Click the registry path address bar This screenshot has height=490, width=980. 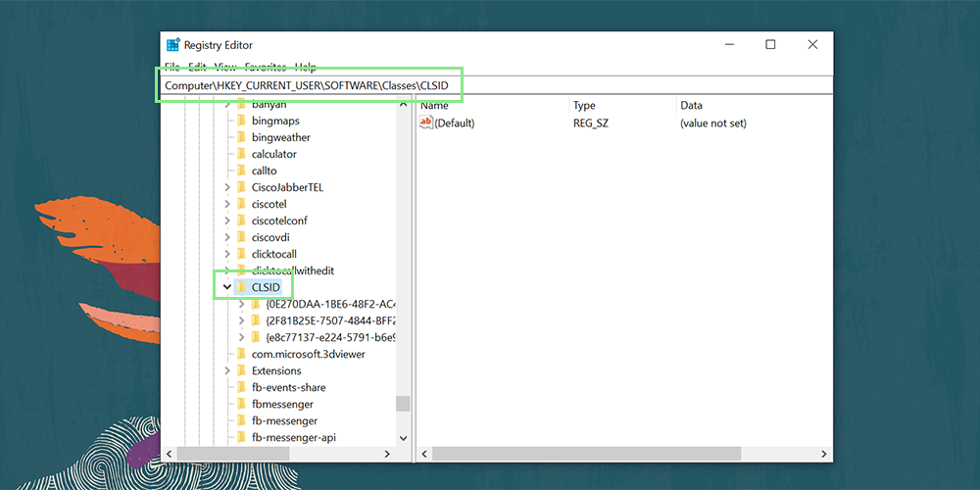click(497, 84)
